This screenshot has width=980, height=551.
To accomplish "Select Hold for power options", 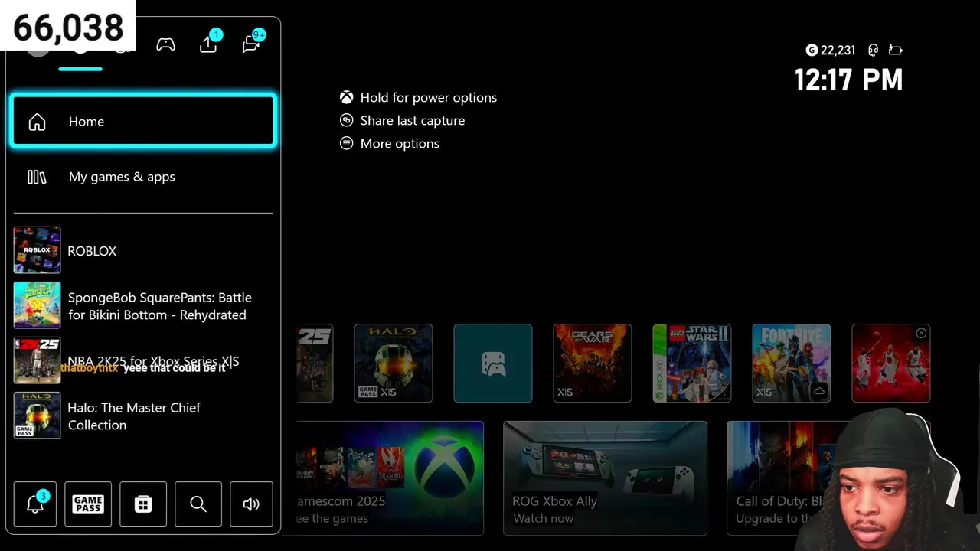I will click(428, 97).
